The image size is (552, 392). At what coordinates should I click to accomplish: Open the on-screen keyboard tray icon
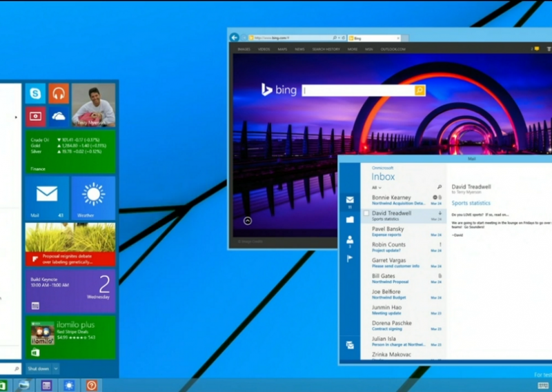[543, 385]
